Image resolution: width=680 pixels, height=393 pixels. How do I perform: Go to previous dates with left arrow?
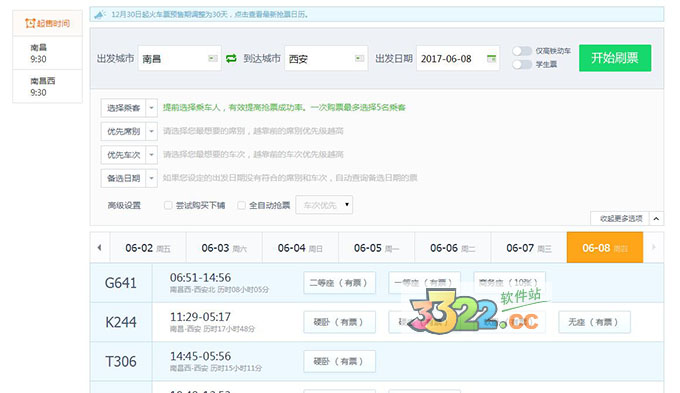100,248
